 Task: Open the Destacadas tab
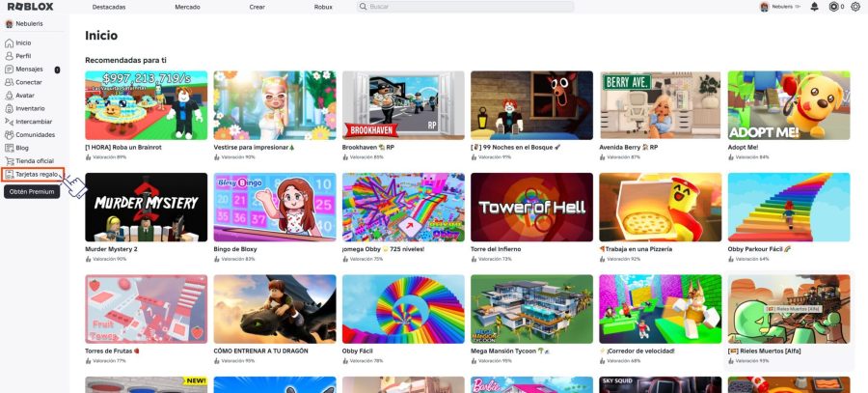coord(109,7)
